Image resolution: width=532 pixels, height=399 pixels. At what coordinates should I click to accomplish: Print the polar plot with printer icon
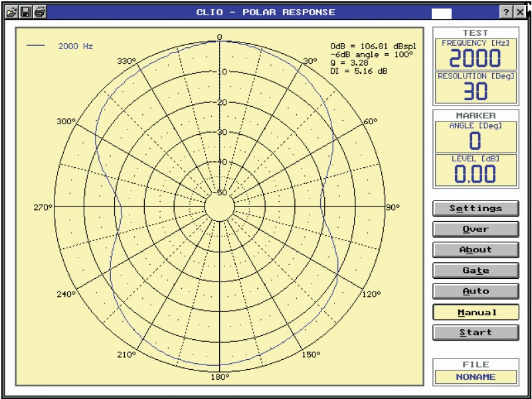(40, 12)
